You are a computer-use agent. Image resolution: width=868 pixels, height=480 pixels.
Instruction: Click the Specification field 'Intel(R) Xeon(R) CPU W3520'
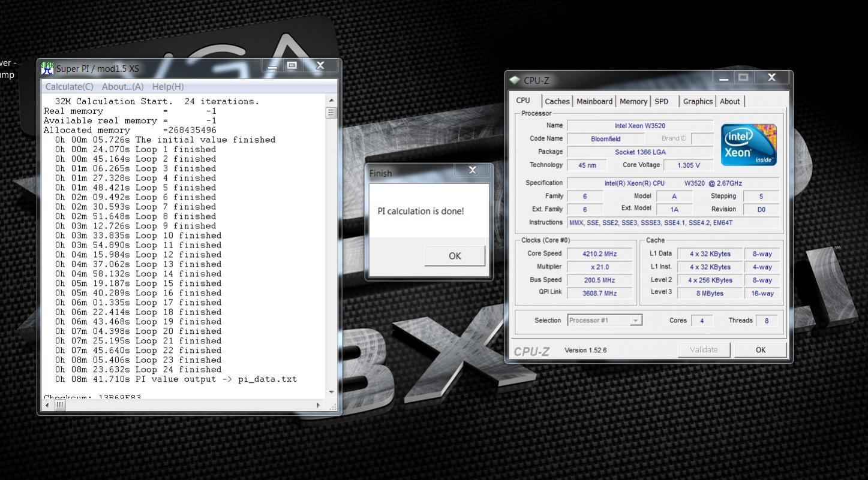click(x=673, y=183)
